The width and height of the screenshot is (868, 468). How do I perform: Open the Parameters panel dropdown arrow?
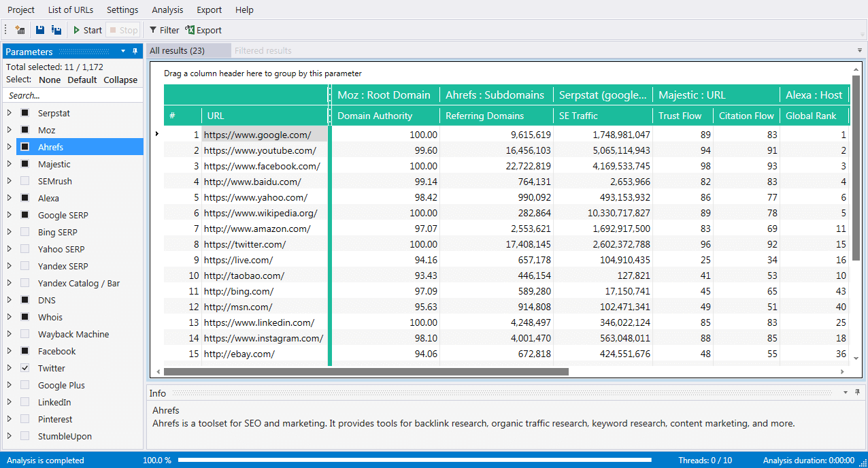point(123,52)
